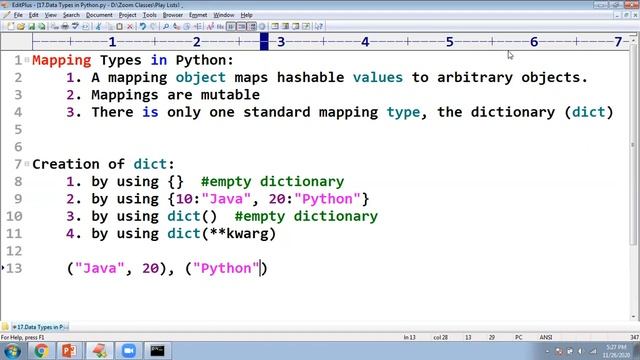
Task: Click the spell check icon
Action: (75, 27)
